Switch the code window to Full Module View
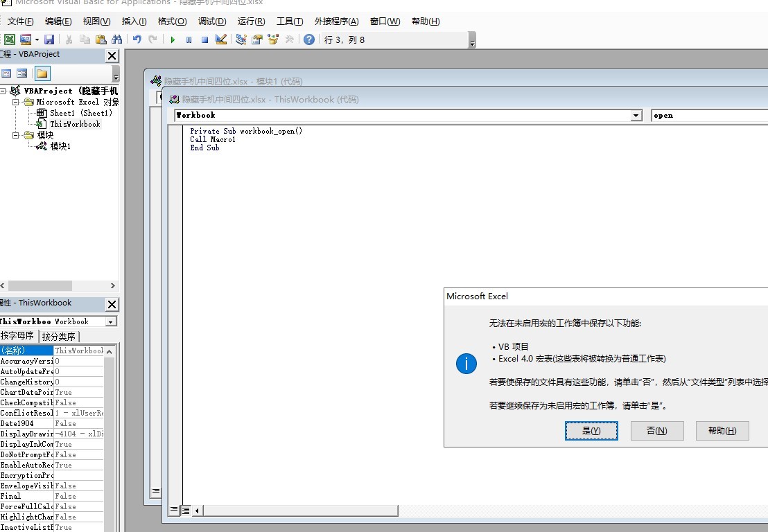This screenshot has width=768, height=532. click(186, 511)
